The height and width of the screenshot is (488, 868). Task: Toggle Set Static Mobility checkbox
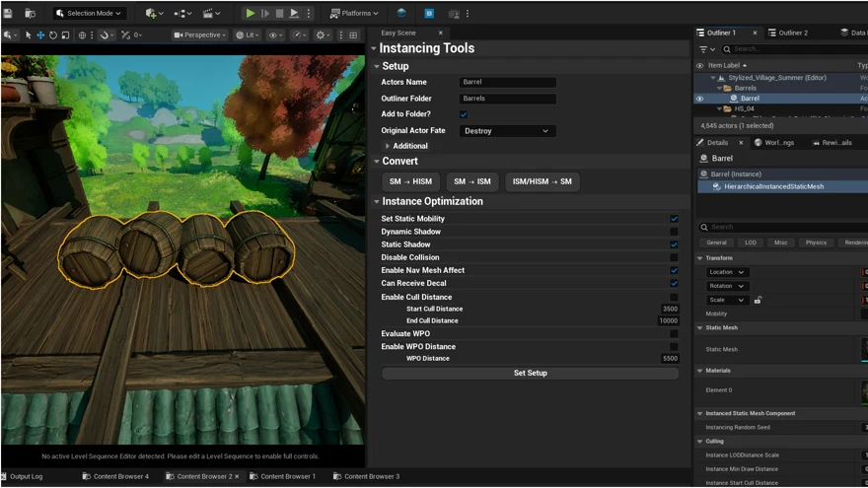pos(674,219)
